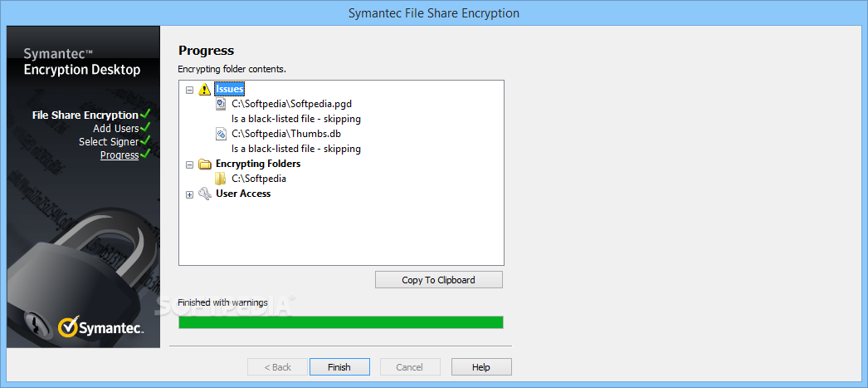The height and width of the screenshot is (388, 868).
Task: Click Symantec Encryption Desktop sidebar title
Action: point(82,62)
